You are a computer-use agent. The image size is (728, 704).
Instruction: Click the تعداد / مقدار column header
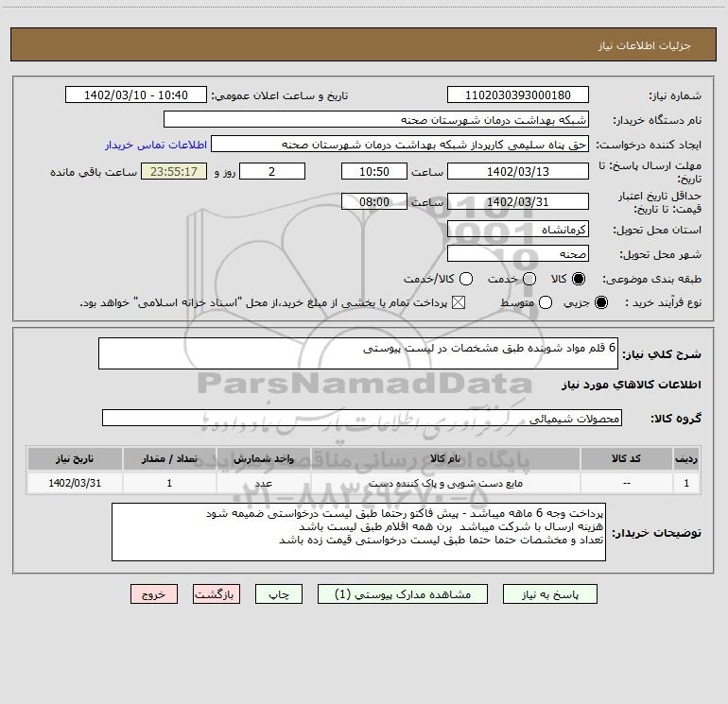point(169,458)
